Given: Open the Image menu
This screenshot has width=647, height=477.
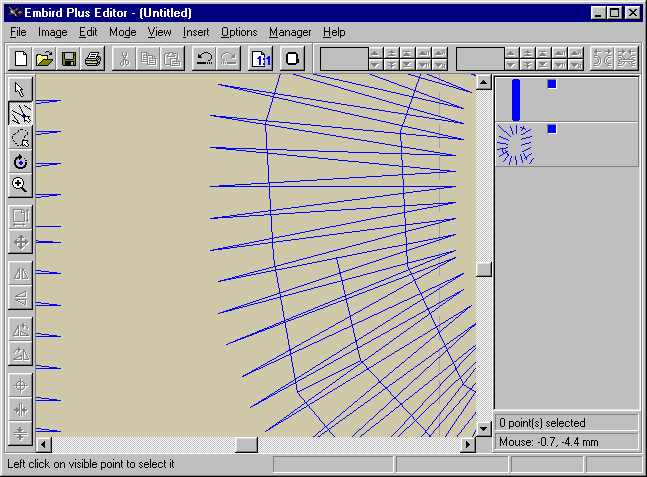Looking at the screenshot, I should pyautogui.click(x=52, y=32).
